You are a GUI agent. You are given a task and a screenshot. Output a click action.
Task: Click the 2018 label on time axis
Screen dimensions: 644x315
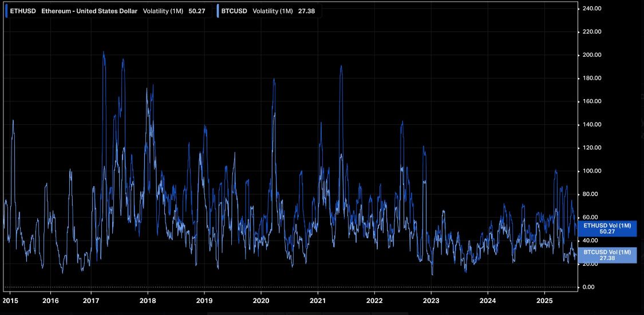click(x=147, y=301)
